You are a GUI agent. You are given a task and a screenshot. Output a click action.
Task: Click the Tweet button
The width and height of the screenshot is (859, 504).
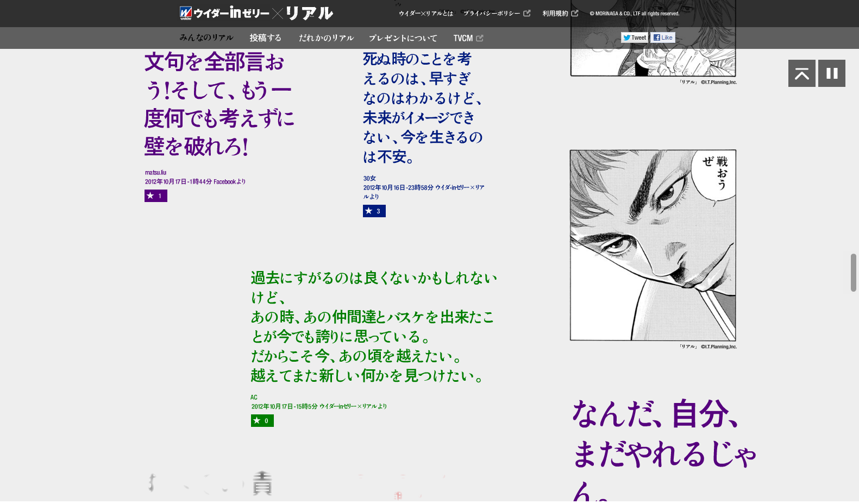tap(634, 37)
